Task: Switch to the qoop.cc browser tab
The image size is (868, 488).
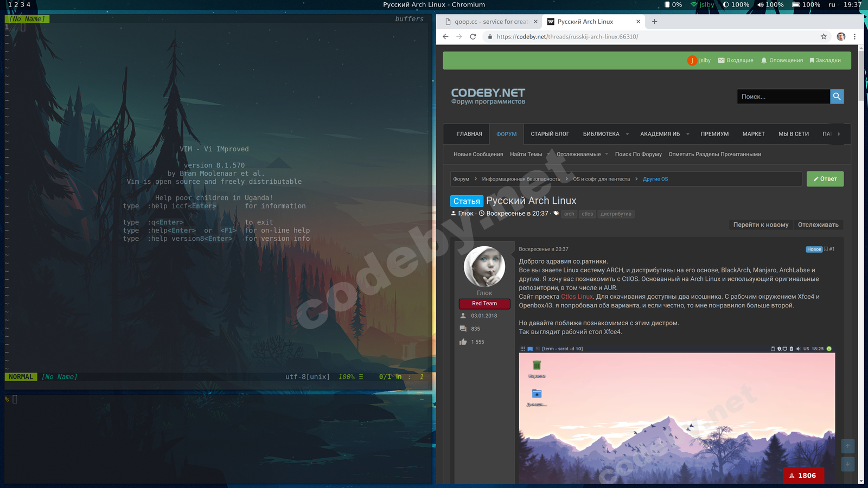Action: 491,22
